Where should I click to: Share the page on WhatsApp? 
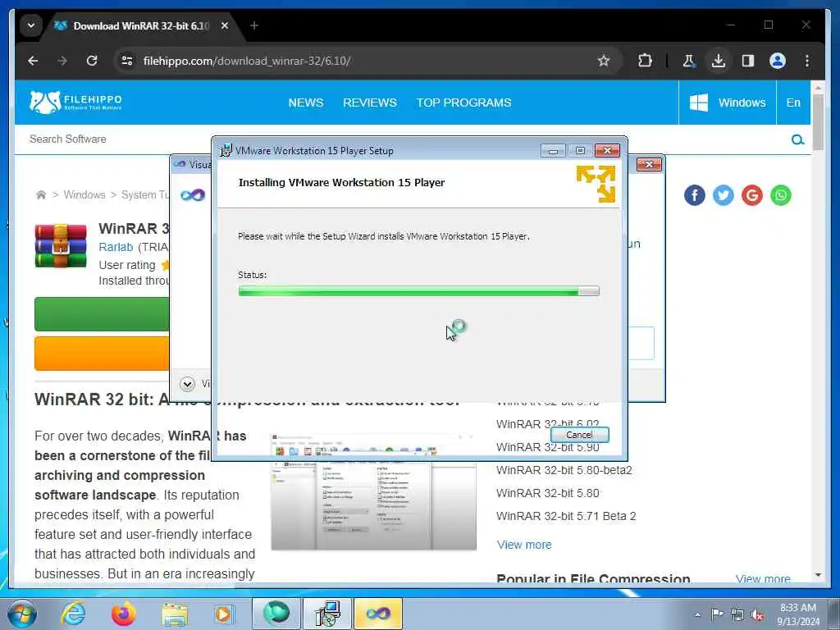781,195
